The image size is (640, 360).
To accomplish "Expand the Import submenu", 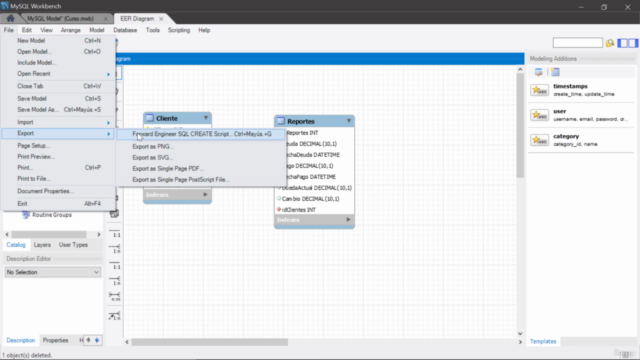I will click(58, 122).
